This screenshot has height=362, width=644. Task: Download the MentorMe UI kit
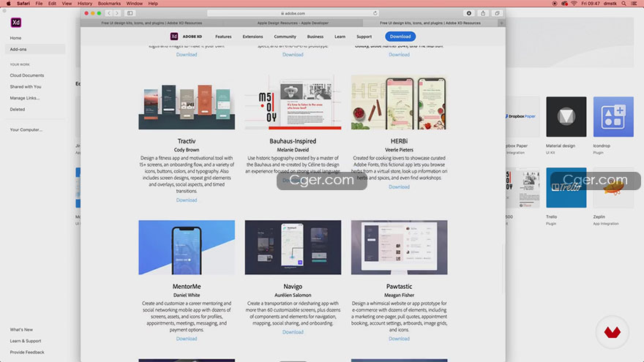pyautogui.click(x=187, y=339)
